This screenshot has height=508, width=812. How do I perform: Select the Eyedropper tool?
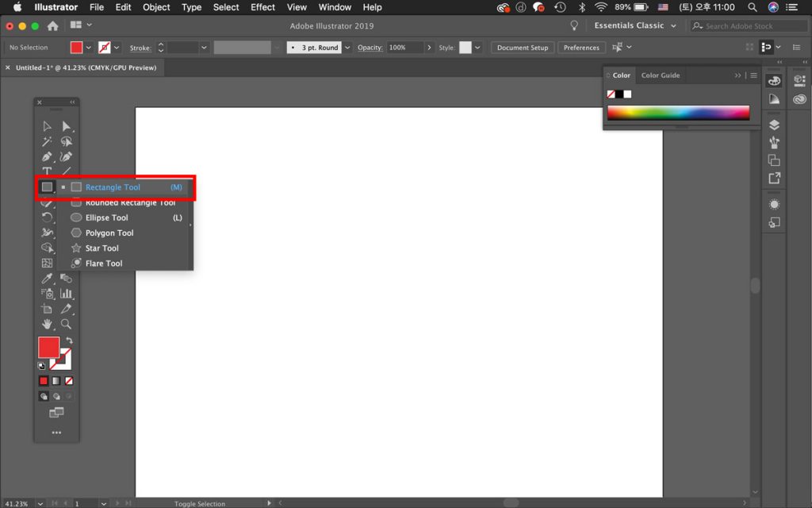tap(47, 279)
